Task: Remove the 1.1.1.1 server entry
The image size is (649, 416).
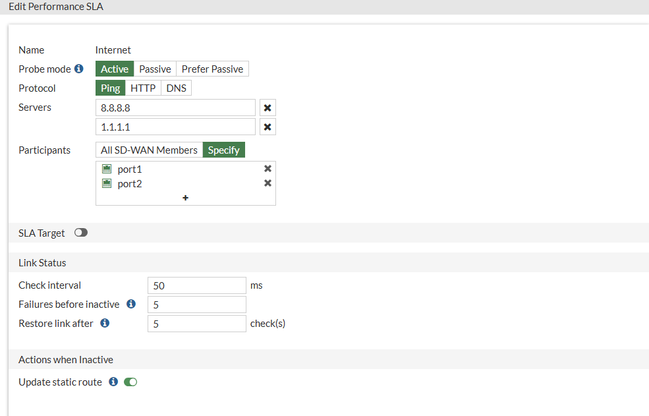Action: coord(267,127)
